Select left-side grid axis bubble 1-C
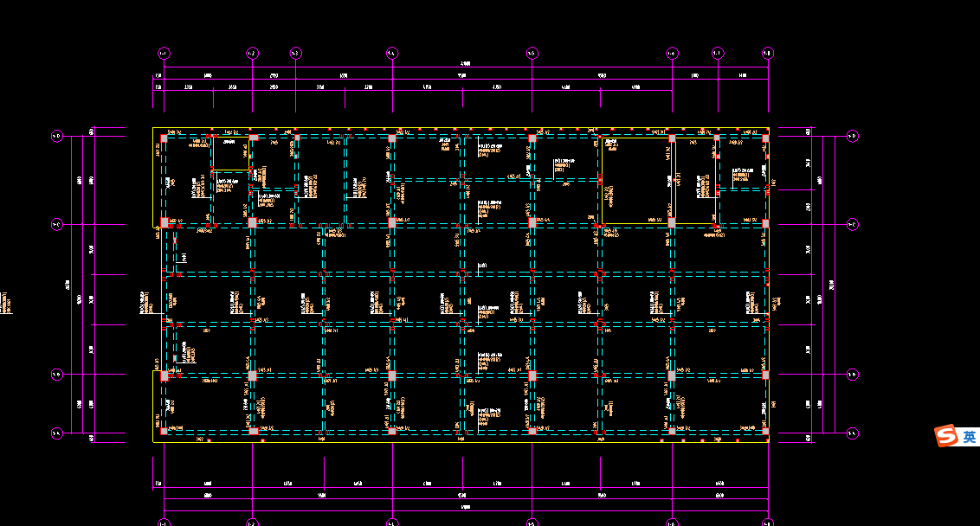This screenshot has width=980, height=526. (57, 224)
